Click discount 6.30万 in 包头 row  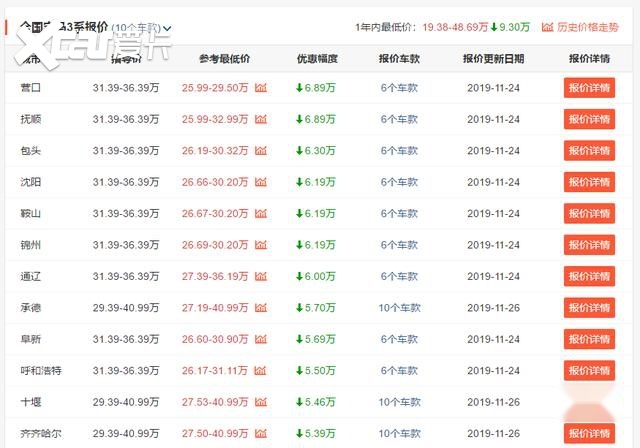(316, 151)
